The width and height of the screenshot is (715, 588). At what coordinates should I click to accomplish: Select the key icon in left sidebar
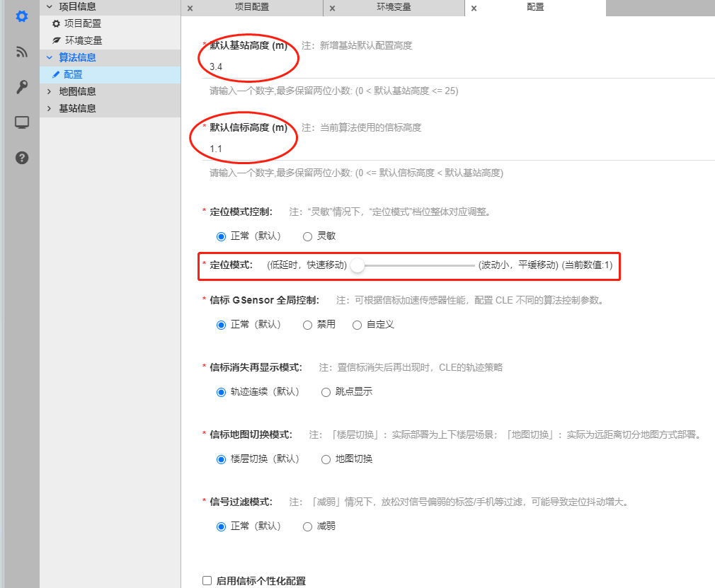[21, 88]
